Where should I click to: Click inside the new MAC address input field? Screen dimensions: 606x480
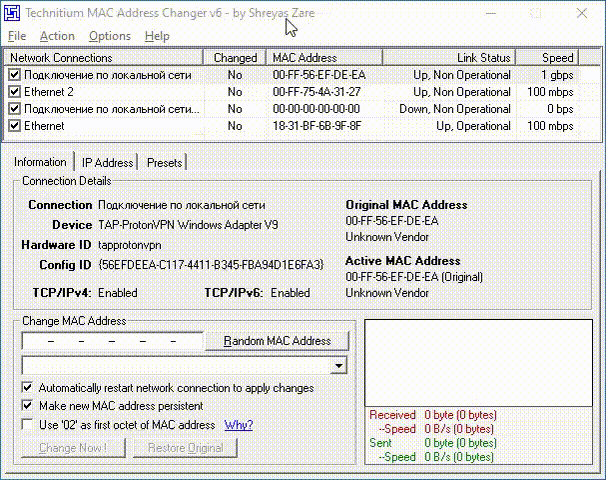point(112,341)
